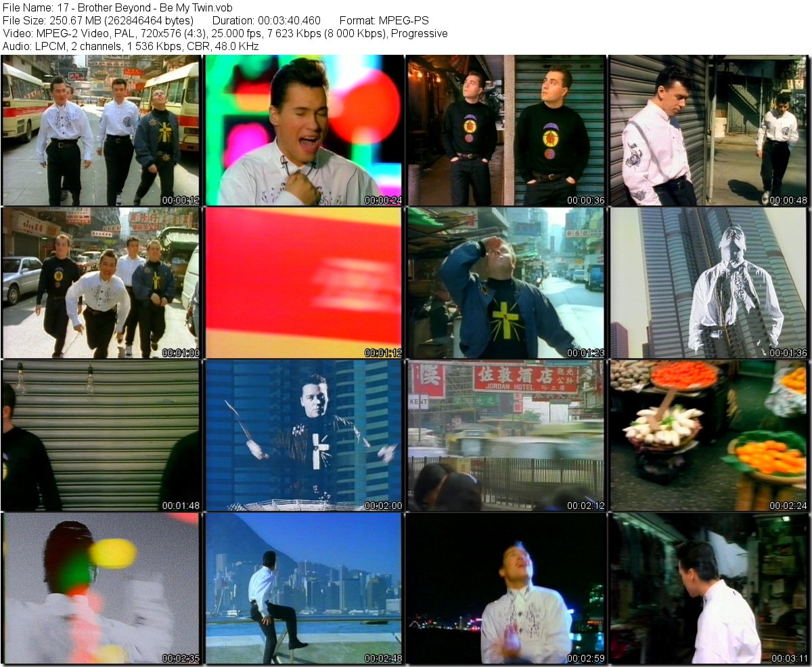
Task: Click the Jordan Hotel frame at 00:02:12
Action: 506,436
